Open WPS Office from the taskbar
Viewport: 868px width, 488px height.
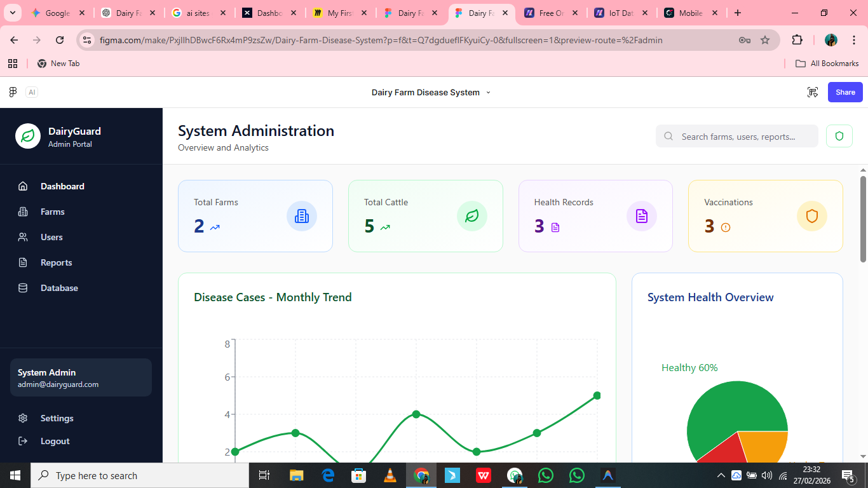click(x=484, y=475)
